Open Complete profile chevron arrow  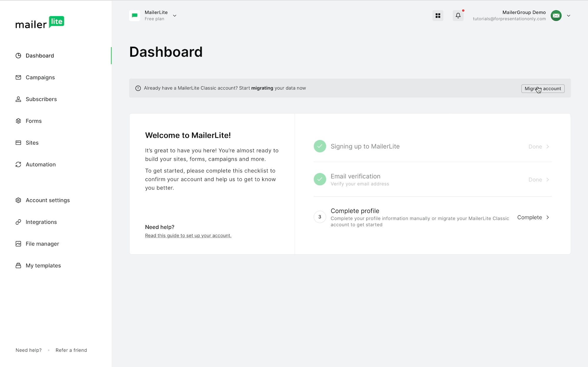(x=548, y=217)
